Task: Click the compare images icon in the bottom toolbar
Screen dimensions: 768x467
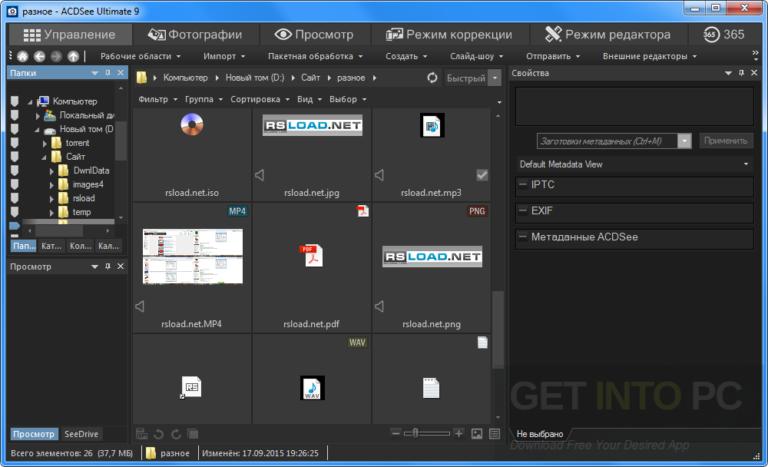Action: (x=142, y=434)
